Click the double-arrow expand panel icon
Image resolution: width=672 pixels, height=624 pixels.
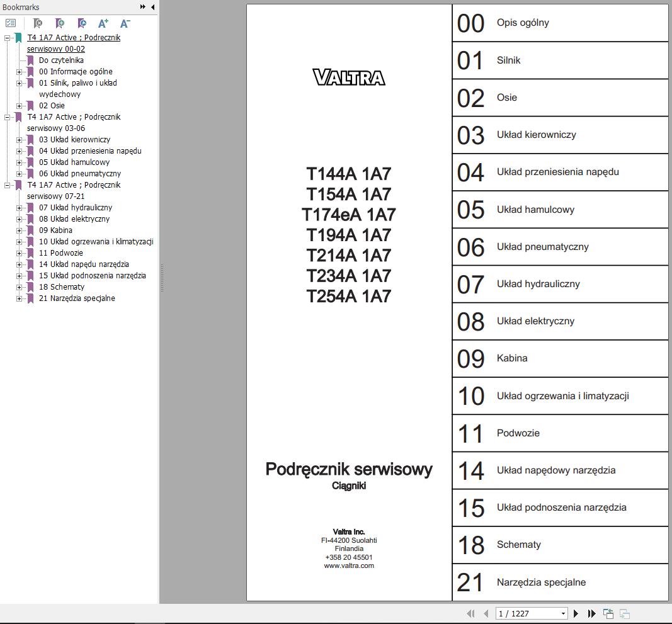[143, 7]
